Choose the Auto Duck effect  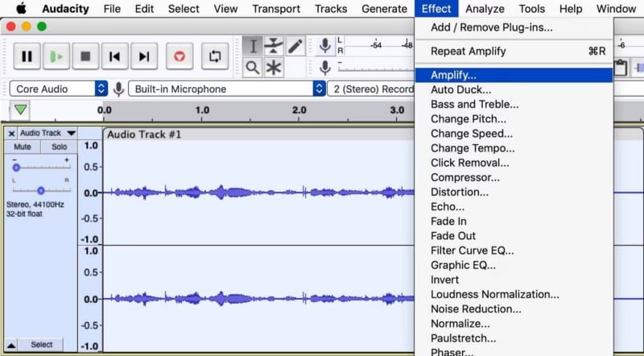tap(514, 89)
